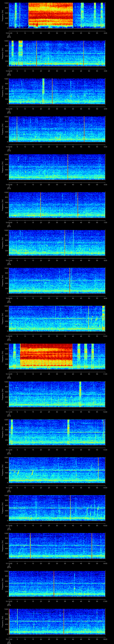114x644 pixels.
Task: Select the spectrogram panel starting at 19:10:00
Action: click(x=57, y=357)
